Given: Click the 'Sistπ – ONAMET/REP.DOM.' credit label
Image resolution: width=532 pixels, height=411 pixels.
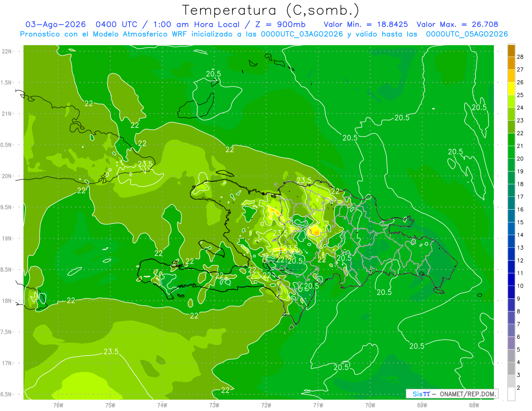Looking at the screenshot, I should [452, 394].
